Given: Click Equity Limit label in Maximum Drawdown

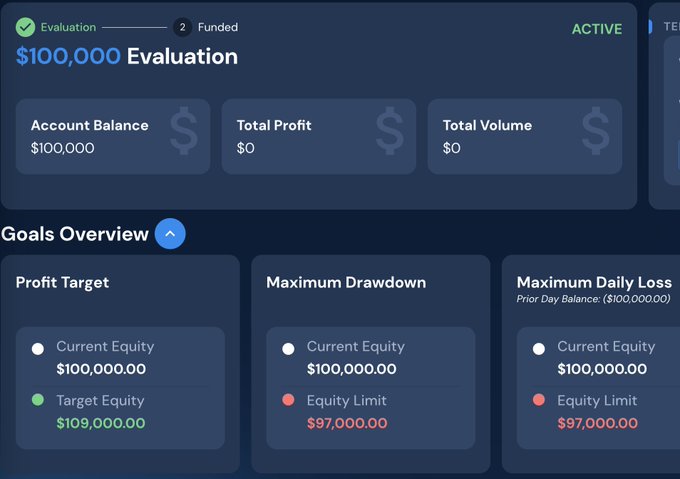Looking at the screenshot, I should [347, 401].
